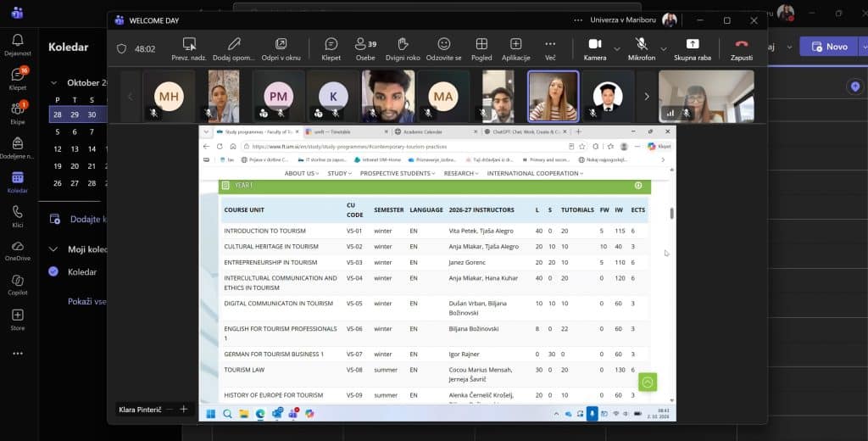Show more apps via sidebar ellipsis
Screen dimensions: 868x441
[17, 354]
